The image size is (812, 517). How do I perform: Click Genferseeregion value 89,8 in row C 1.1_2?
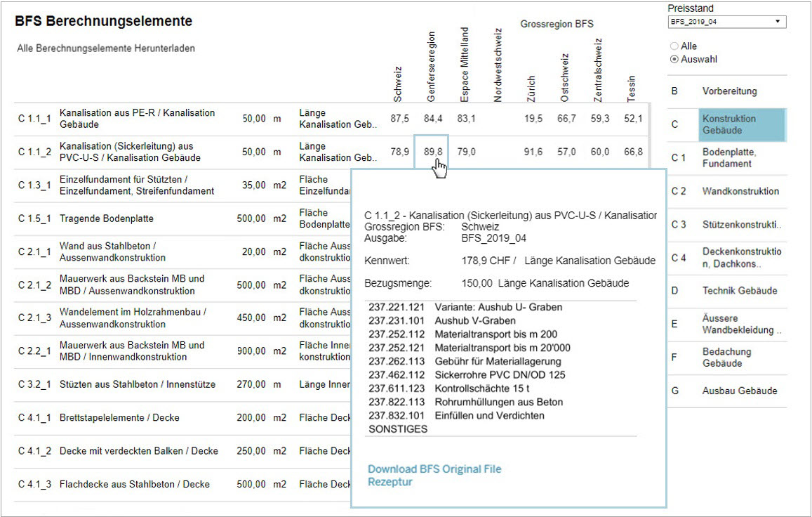tap(433, 152)
